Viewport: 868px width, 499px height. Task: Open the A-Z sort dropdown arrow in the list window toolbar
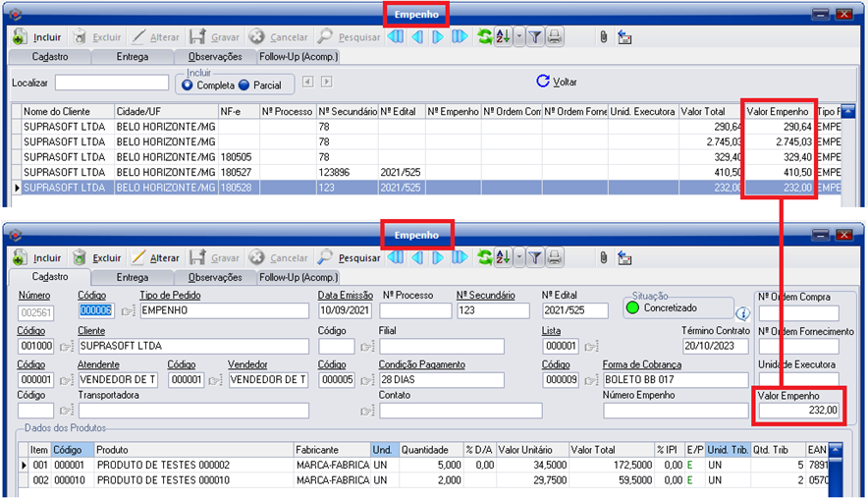click(518, 37)
